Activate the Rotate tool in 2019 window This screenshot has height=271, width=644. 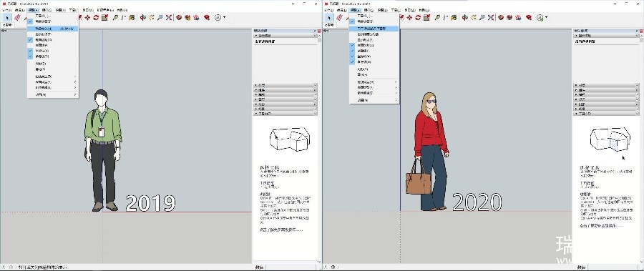pos(96,18)
